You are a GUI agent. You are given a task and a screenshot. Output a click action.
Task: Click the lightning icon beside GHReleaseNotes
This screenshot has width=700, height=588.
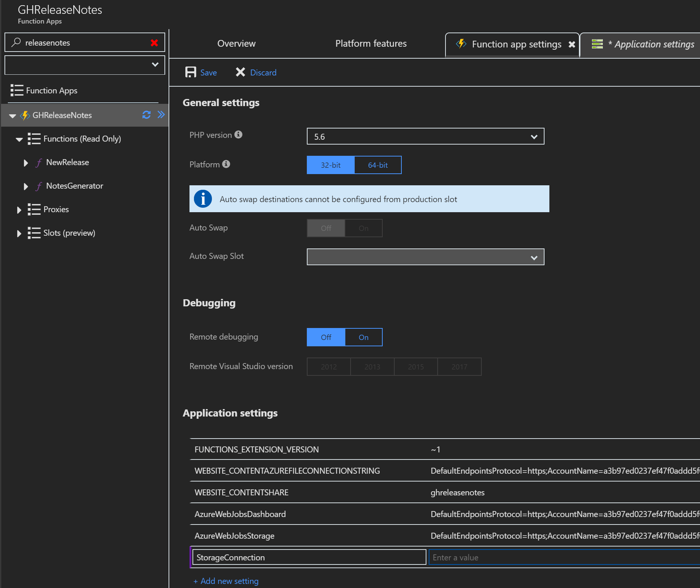(x=25, y=115)
